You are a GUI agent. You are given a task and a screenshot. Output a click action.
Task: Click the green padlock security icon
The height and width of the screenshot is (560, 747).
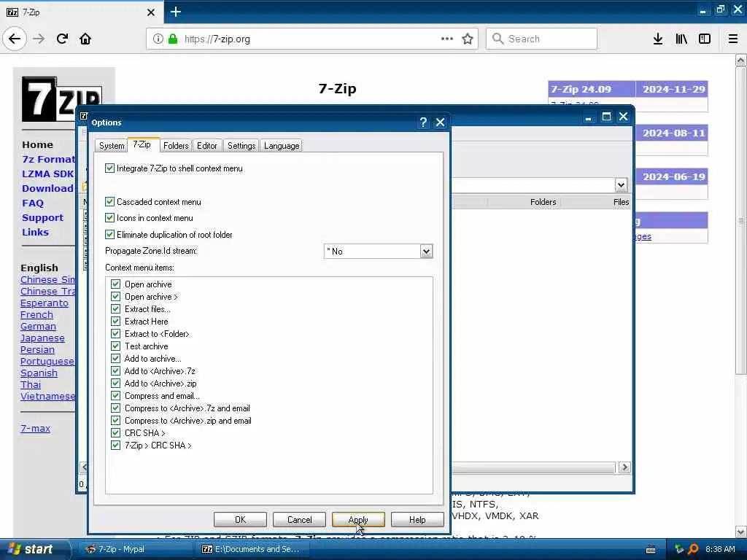[x=173, y=39]
